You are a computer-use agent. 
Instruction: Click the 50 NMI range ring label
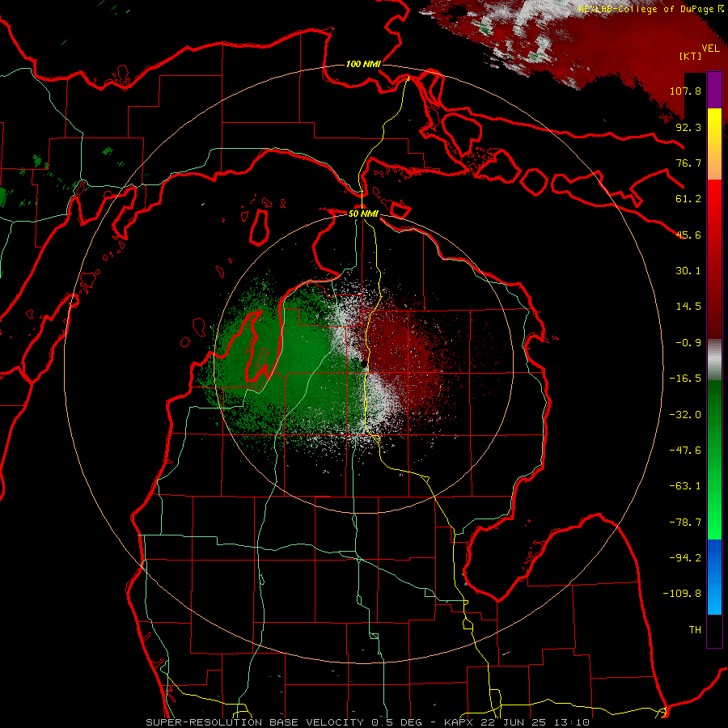point(363,214)
